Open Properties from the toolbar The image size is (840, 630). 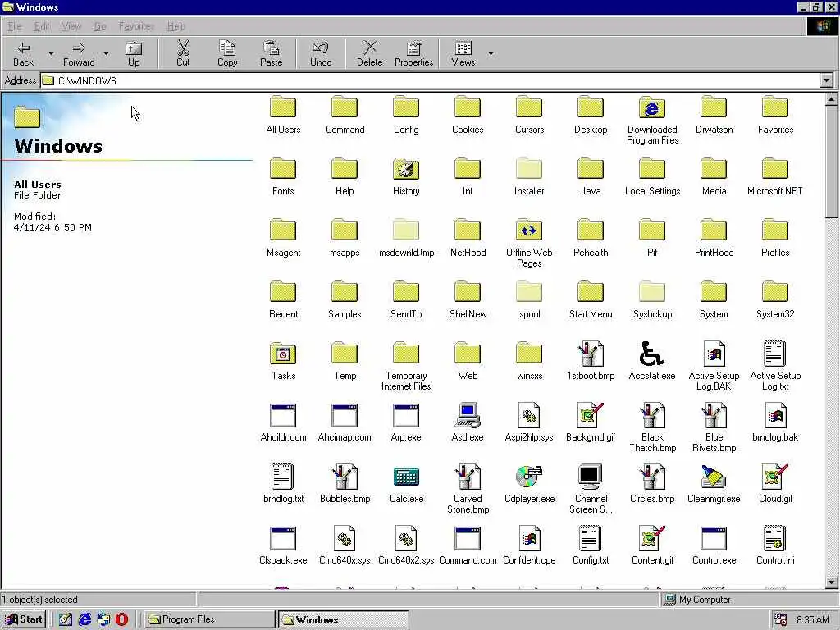click(413, 53)
